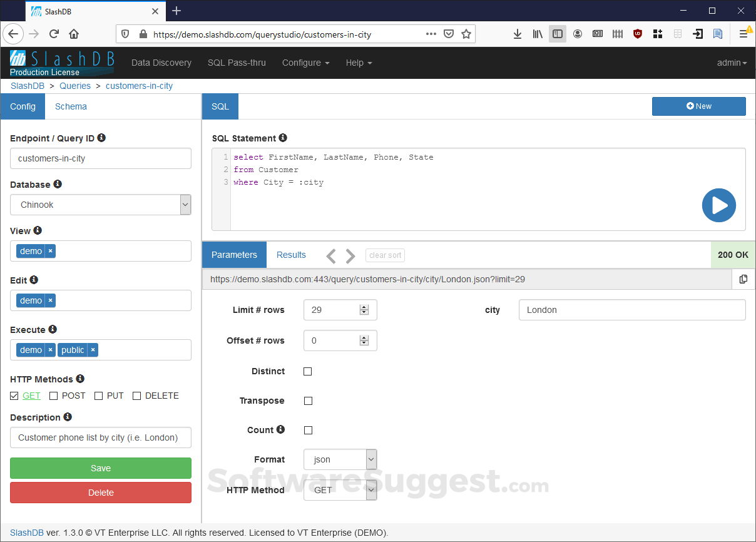Check the Distinct option
756x542 pixels.
pyautogui.click(x=307, y=371)
